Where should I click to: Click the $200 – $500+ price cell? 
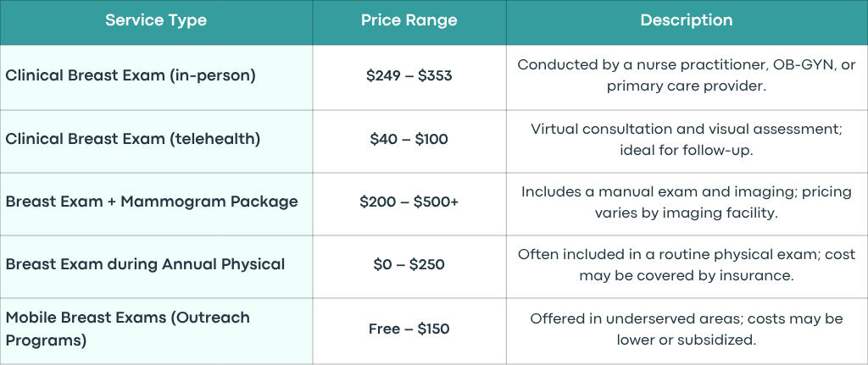[x=409, y=204]
